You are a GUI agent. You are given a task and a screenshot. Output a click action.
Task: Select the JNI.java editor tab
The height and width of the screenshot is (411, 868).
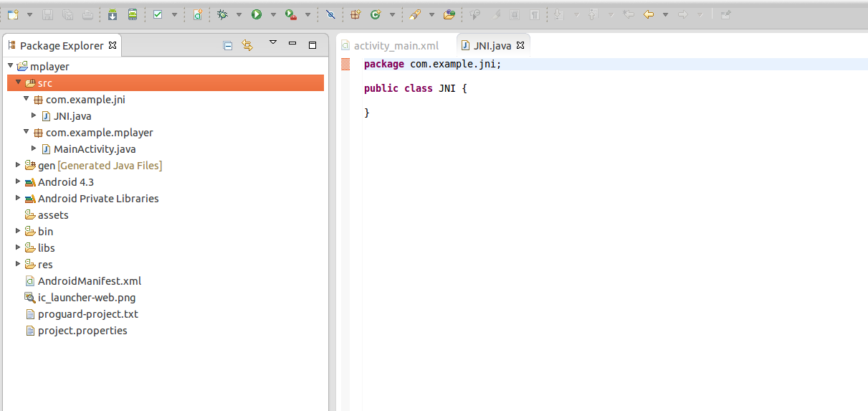[x=492, y=45]
